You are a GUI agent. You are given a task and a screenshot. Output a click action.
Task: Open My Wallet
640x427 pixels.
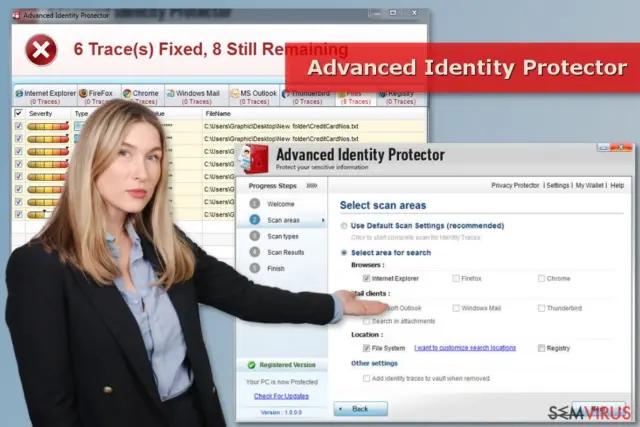[589, 185]
